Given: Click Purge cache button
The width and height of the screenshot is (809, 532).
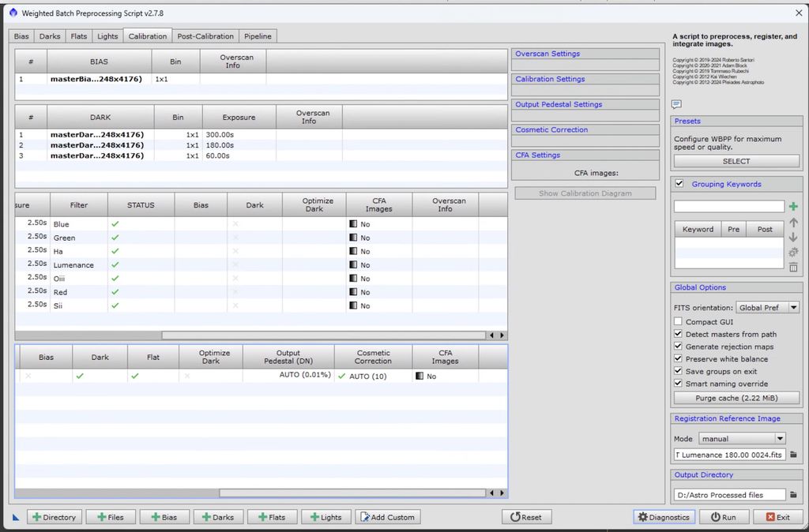Looking at the screenshot, I should 736,398.
